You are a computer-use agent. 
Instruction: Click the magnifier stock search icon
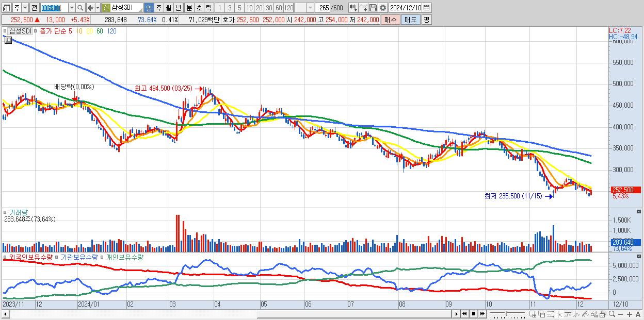[81, 8]
